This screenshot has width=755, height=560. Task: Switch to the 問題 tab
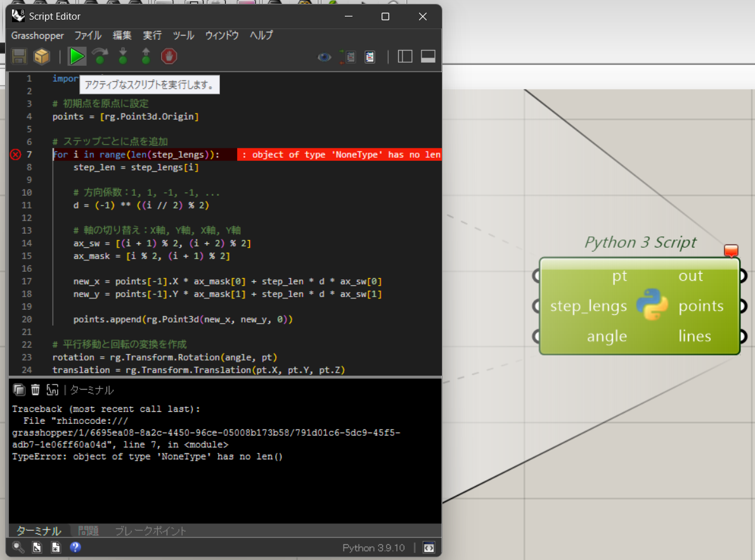88,531
